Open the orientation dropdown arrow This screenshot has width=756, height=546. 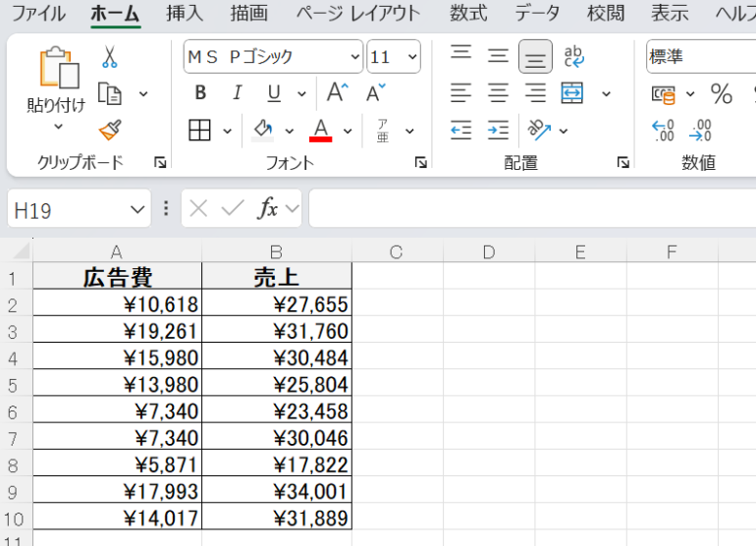coord(564,131)
